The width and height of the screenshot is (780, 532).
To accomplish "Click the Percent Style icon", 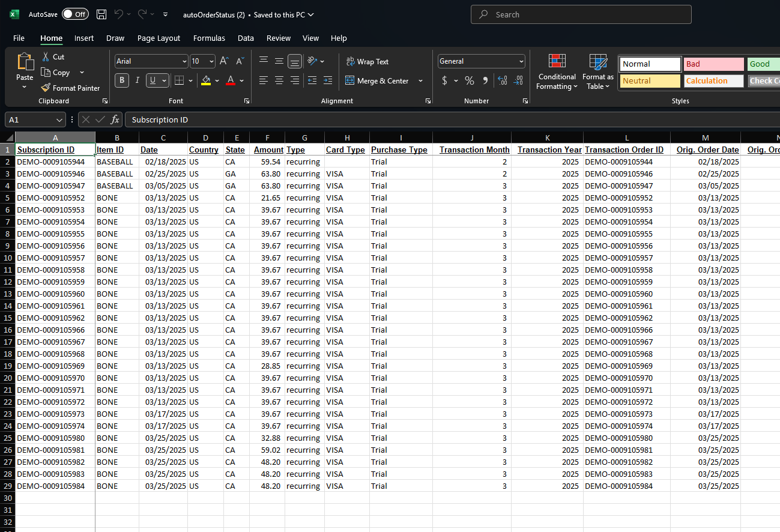I will [470, 80].
